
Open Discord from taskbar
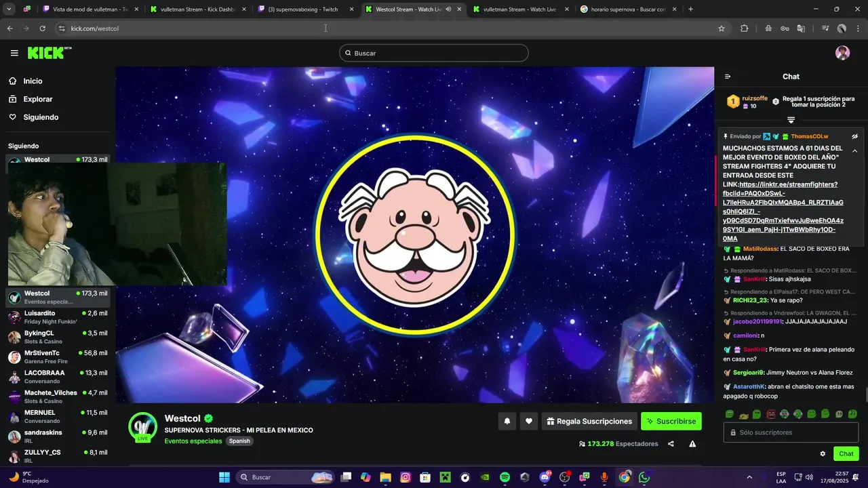pos(545,477)
